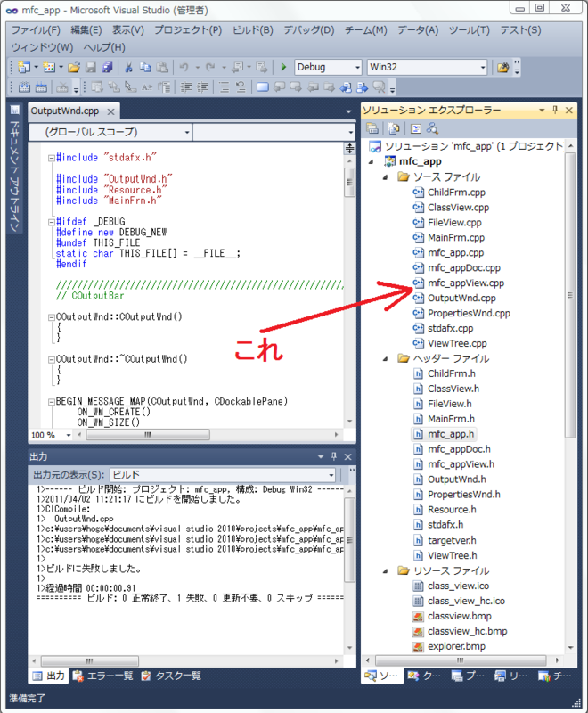
Task: Collapse the Header Files folder
Action: pyautogui.click(x=386, y=358)
